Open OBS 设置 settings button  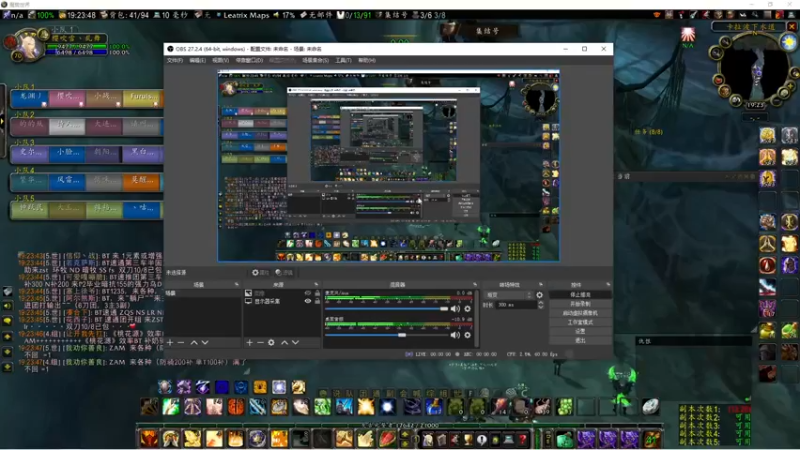click(580, 331)
